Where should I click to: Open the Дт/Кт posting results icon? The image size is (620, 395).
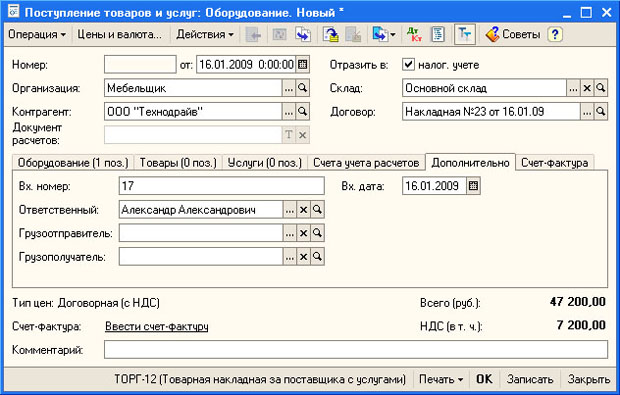pyautogui.click(x=414, y=34)
